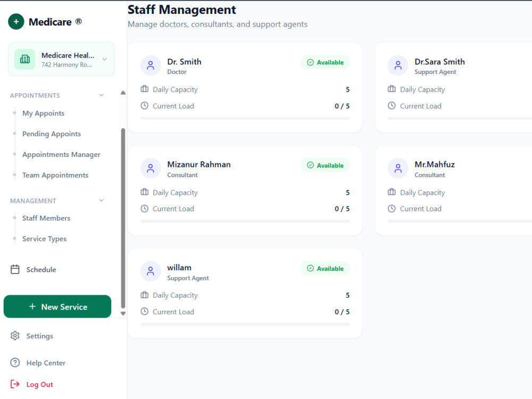Click the briefcase icon in Dr.Sara Smith's card
The width and height of the screenshot is (532, 399).
pos(392,89)
